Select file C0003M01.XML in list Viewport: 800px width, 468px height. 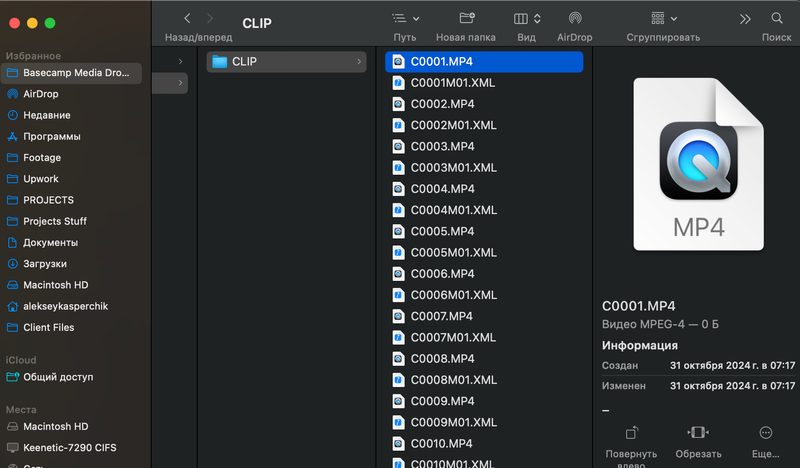coord(453,168)
